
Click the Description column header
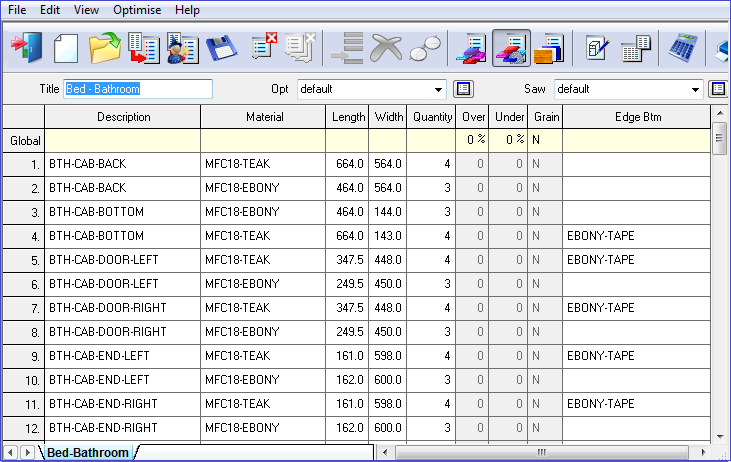tap(123, 117)
